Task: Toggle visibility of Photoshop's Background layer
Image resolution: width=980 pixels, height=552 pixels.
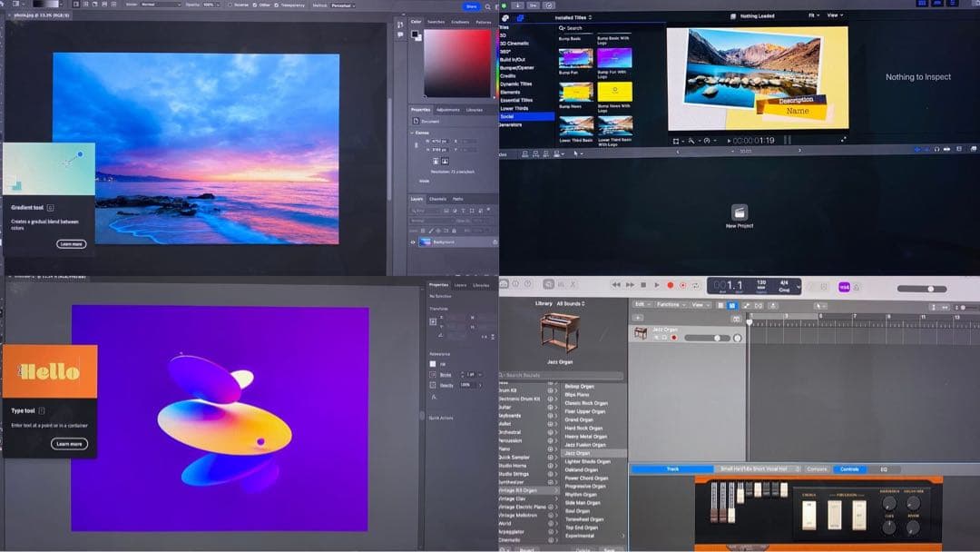Action: pos(413,241)
